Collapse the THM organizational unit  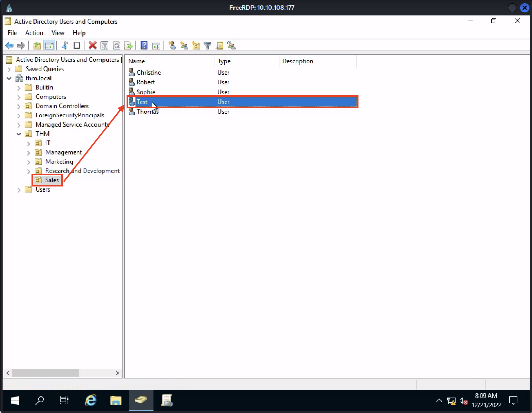click(x=19, y=134)
